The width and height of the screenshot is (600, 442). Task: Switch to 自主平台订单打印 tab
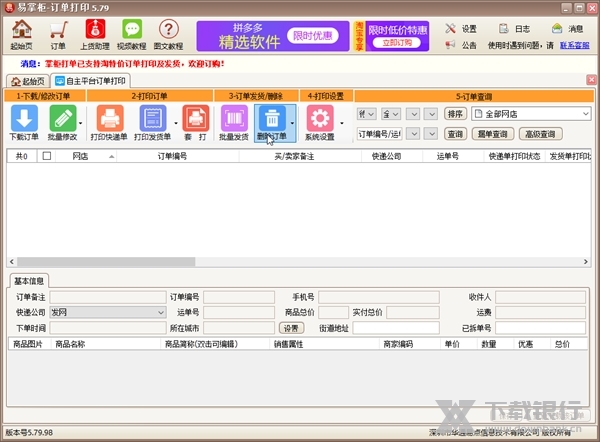click(x=90, y=81)
